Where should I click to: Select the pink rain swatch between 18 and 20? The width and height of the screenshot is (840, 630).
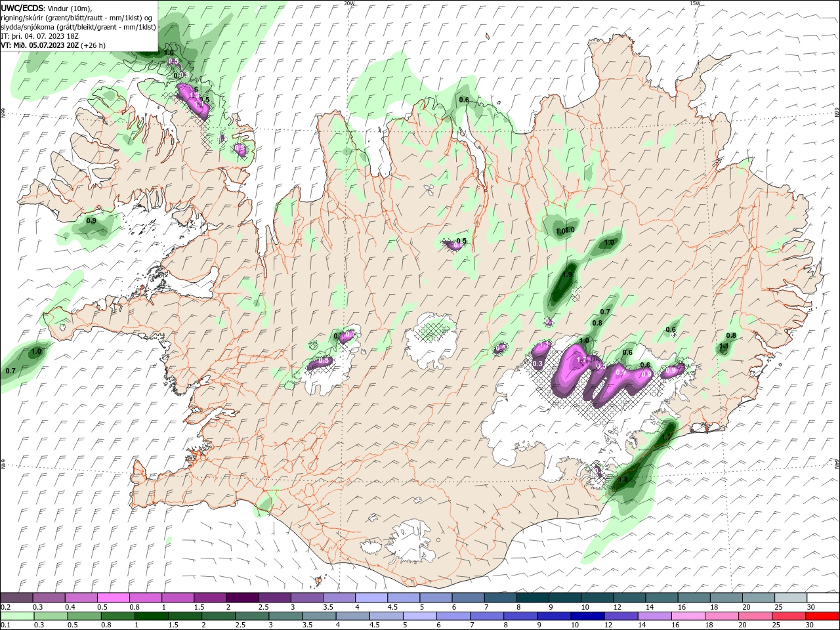tap(721, 616)
